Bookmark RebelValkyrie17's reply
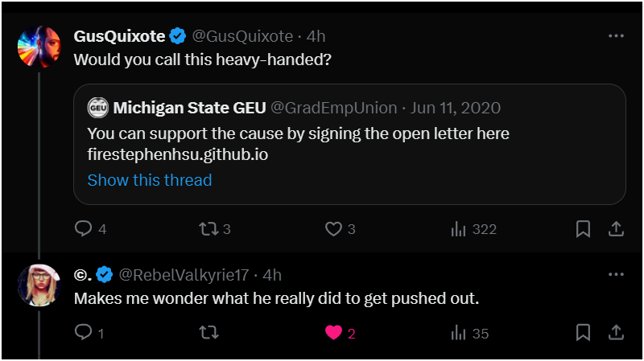644x361 pixels. 584,333
